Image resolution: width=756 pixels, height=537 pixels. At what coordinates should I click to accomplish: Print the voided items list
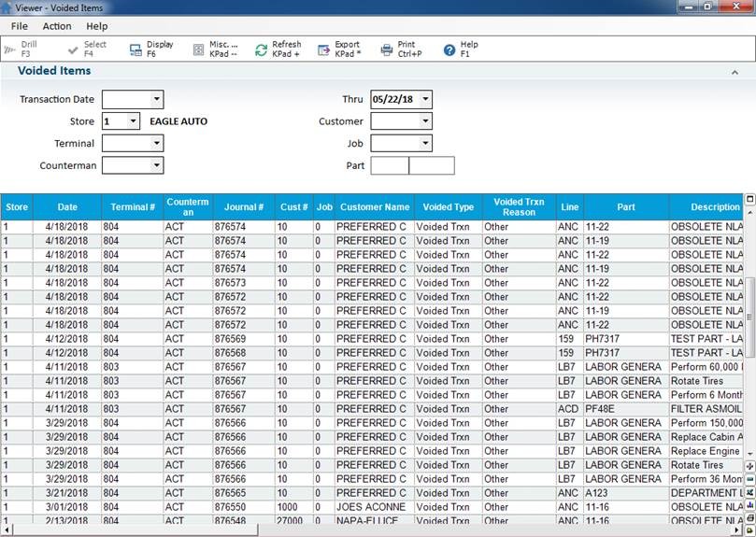[387, 49]
